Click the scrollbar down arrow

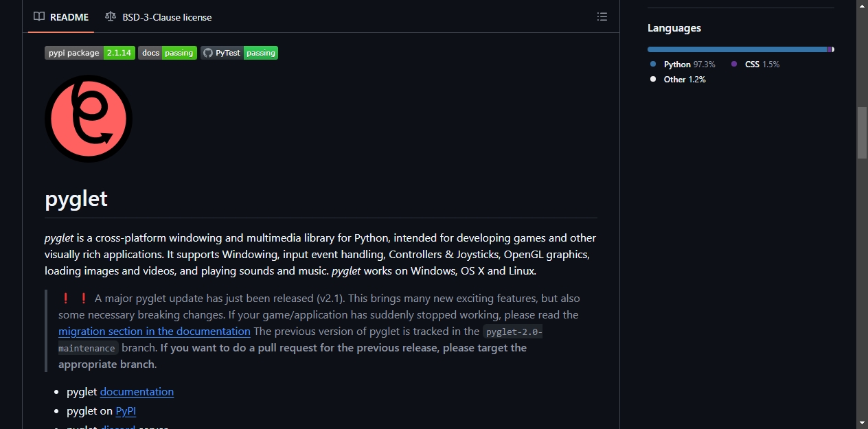862,423
